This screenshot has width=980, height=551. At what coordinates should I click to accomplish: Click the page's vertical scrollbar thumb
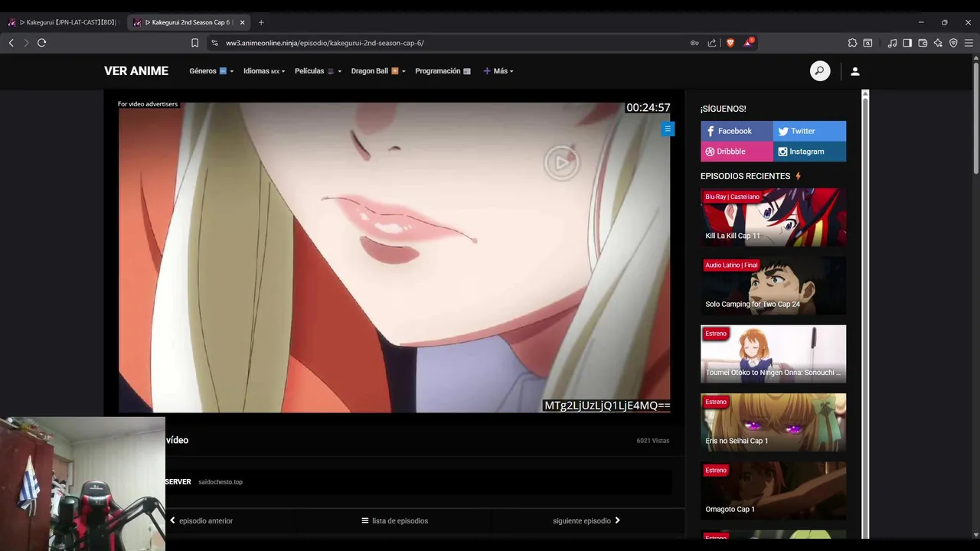pos(975,119)
